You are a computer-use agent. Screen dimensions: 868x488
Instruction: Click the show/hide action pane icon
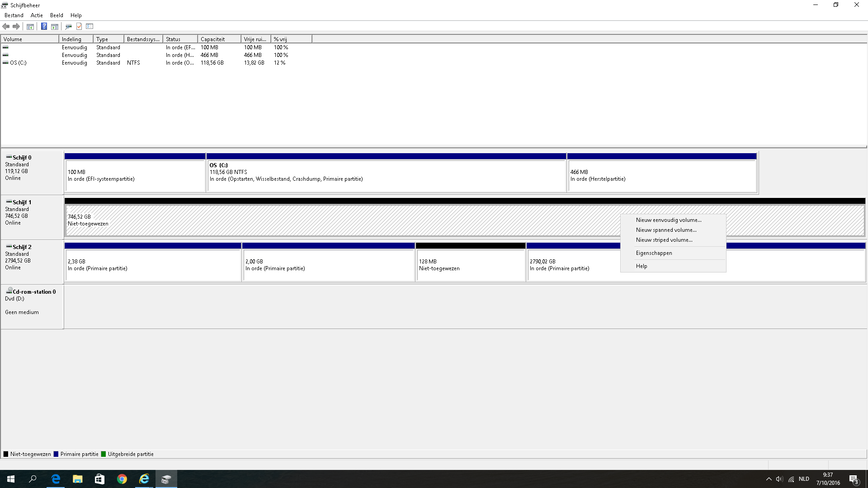click(x=55, y=26)
